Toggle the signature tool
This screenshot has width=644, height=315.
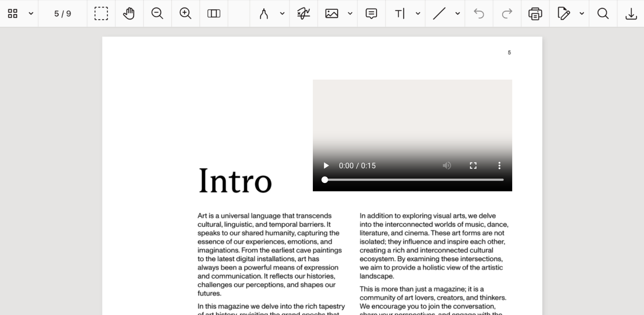click(303, 13)
